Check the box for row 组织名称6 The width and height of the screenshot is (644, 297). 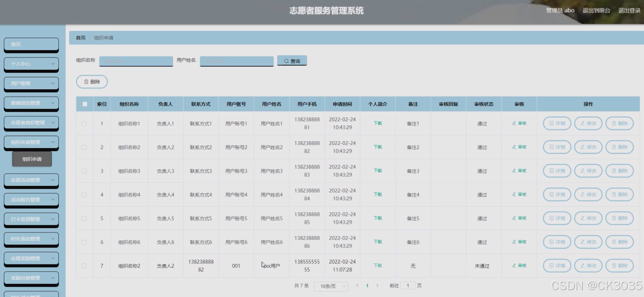pos(84,242)
